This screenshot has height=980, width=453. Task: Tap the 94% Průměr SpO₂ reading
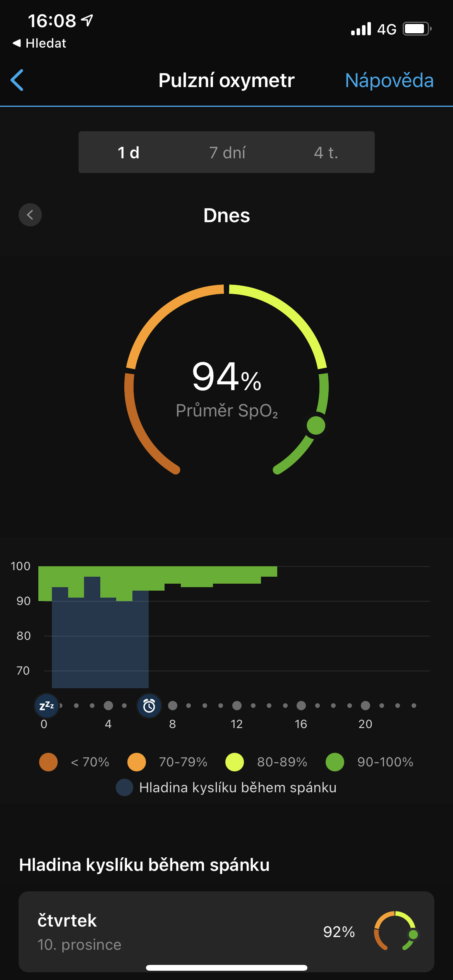pos(226,387)
